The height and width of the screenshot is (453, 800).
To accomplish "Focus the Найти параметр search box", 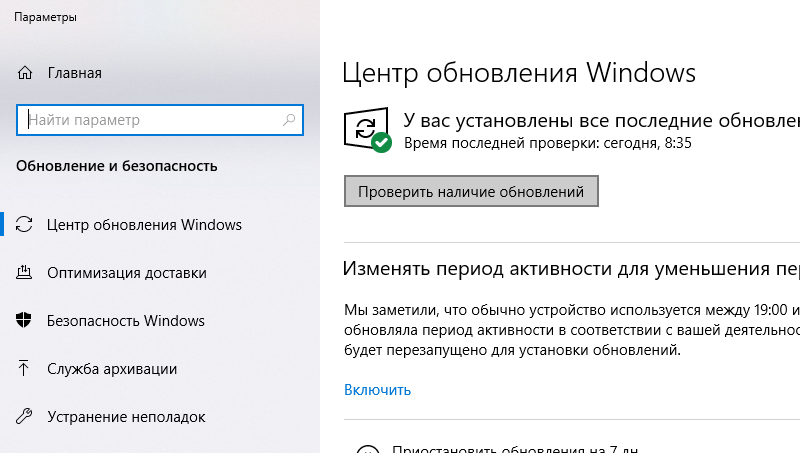I will tap(150, 120).
